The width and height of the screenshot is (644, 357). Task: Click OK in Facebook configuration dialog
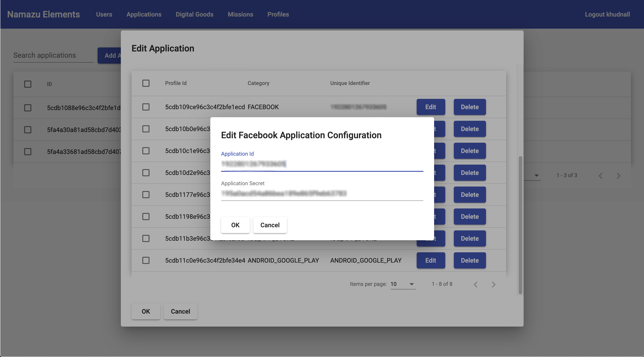[x=235, y=225]
